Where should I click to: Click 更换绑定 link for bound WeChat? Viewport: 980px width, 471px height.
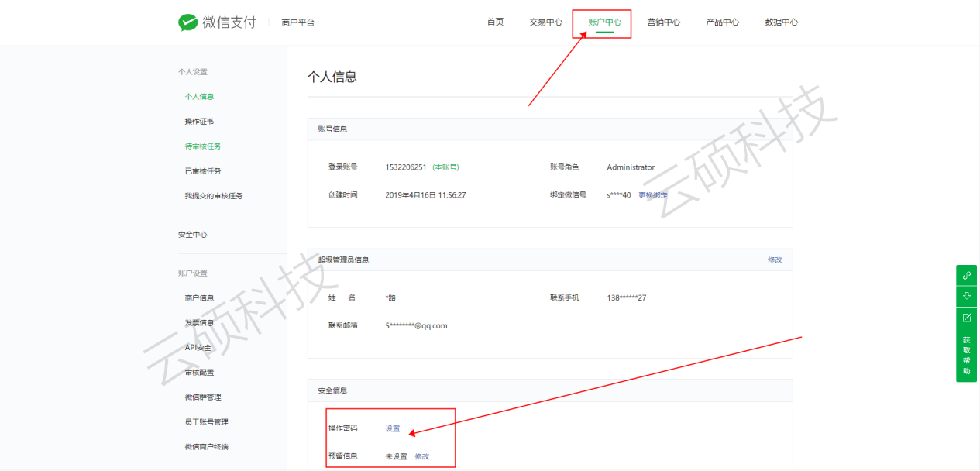click(652, 195)
